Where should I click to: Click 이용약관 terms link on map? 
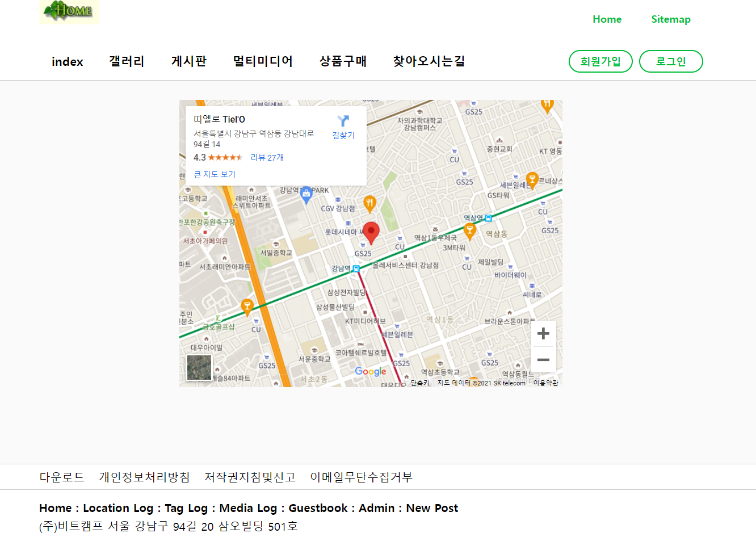tap(545, 383)
